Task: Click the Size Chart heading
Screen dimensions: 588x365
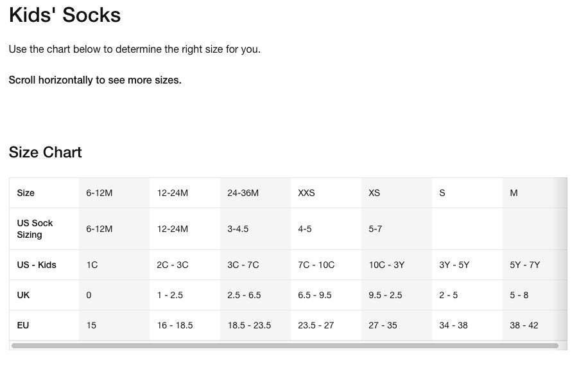Action: pos(45,152)
